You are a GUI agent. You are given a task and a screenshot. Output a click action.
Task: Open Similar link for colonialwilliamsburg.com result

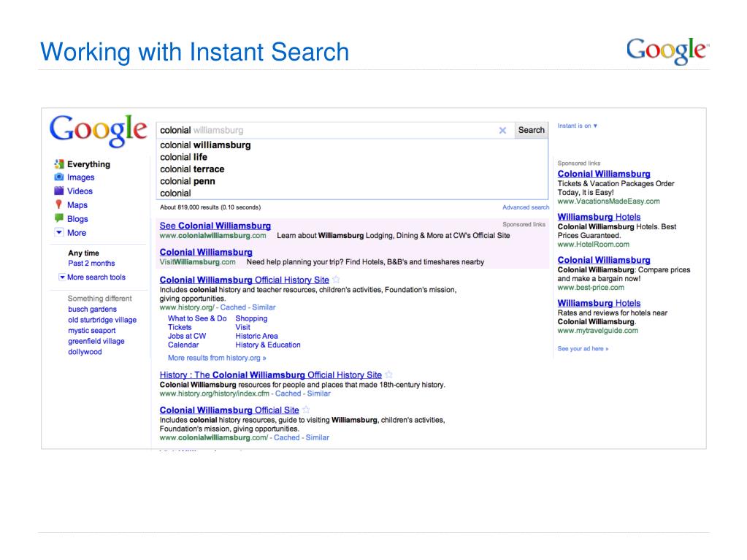[x=318, y=437]
